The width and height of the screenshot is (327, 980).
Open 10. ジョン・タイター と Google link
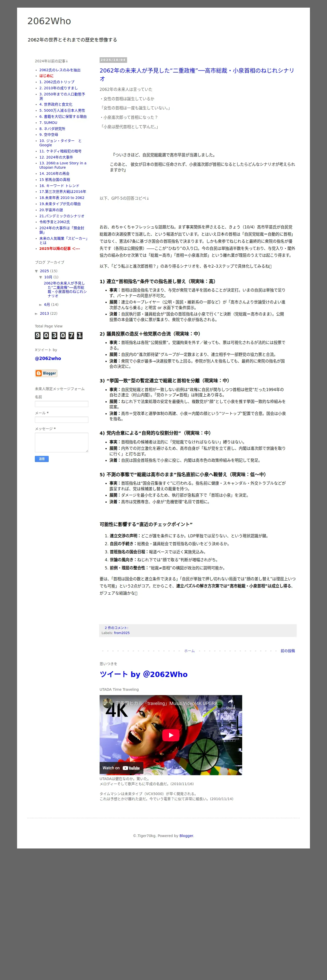point(60,143)
